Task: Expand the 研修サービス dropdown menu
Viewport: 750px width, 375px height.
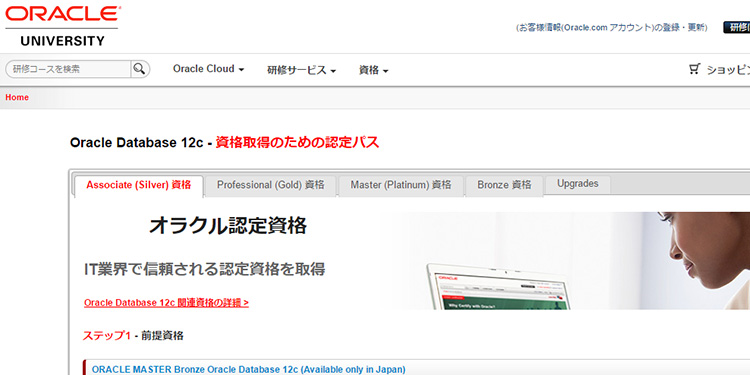Action: (301, 70)
